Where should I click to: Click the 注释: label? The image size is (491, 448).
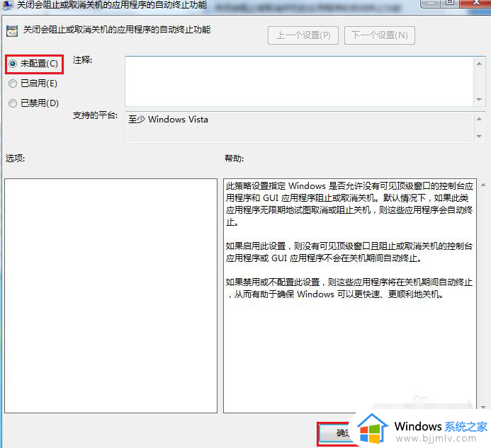(x=82, y=59)
